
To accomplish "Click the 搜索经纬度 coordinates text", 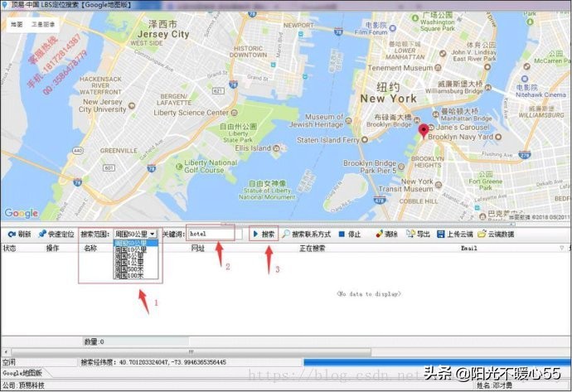I will (x=153, y=362).
